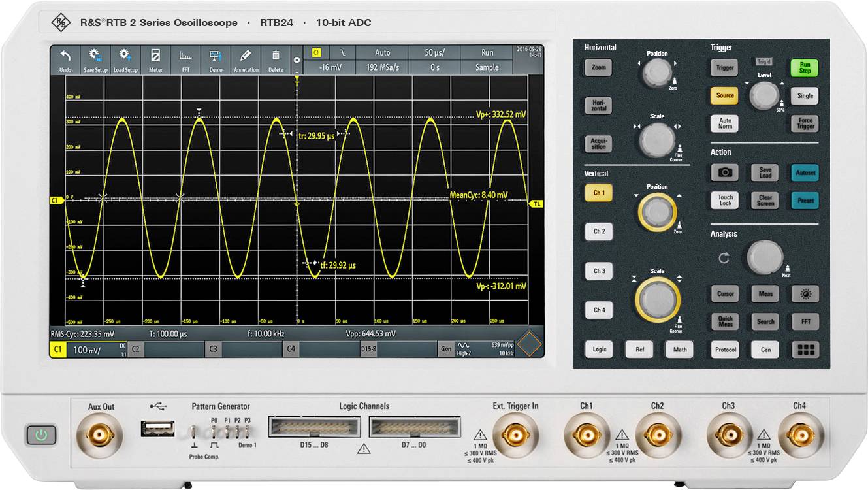
Task: Launch Demo mode via its toolbar icon
Action: 216,60
